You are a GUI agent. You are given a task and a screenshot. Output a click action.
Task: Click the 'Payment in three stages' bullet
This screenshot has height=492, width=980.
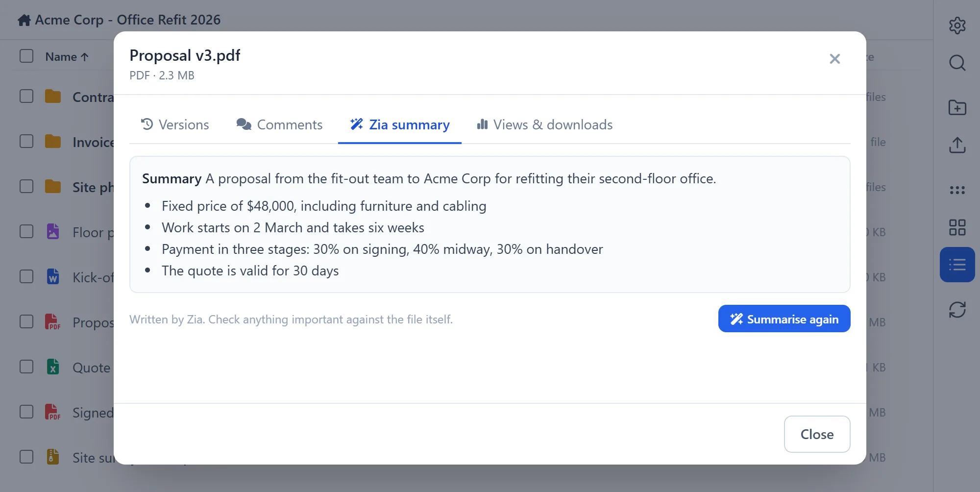(382, 249)
